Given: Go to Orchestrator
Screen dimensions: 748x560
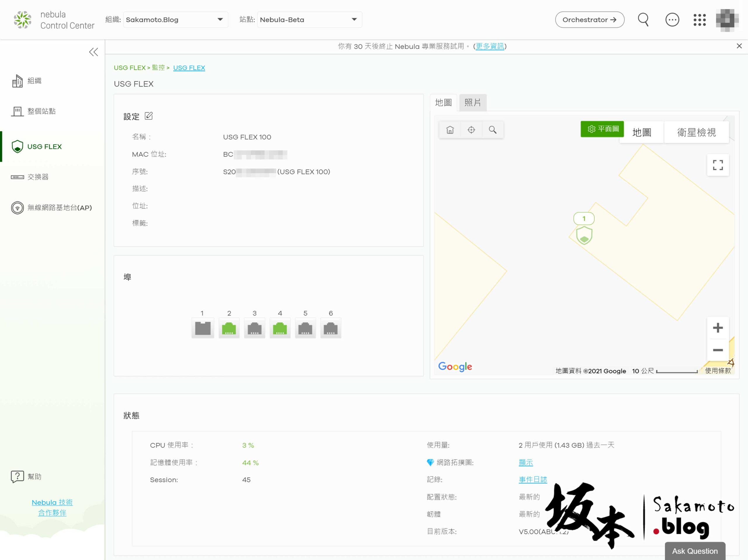Looking at the screenshot, I should (589, 20).
